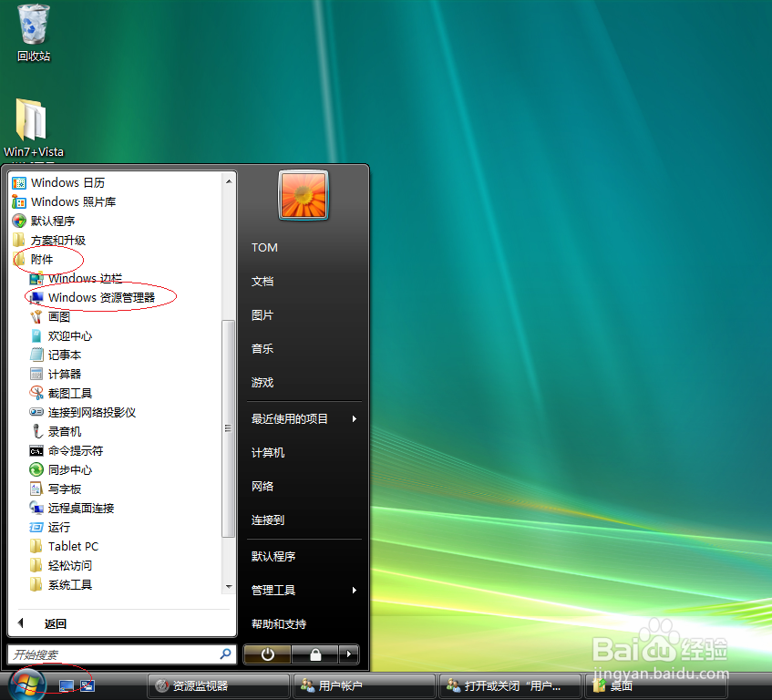Open 默认程序 in the right pane
The height and width of the screenshot is (700, 772).
pyautogui.click(x=273, y=557)
